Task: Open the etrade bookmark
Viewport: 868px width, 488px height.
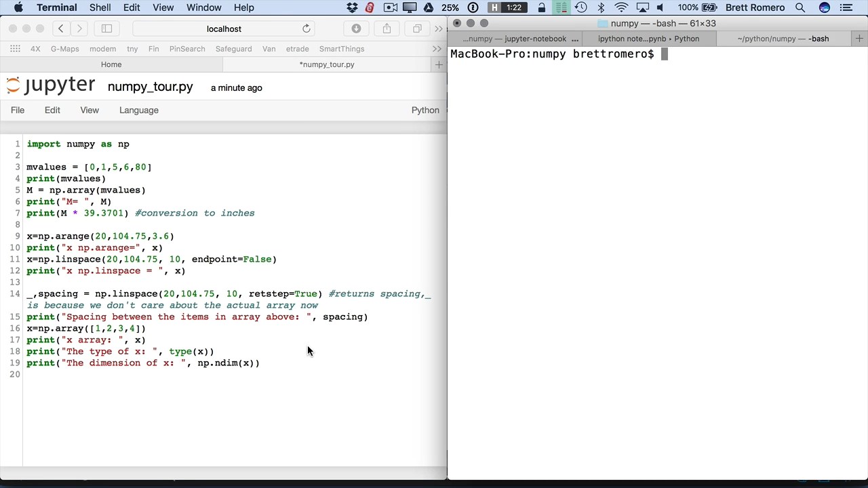Action: click(297, 49)
